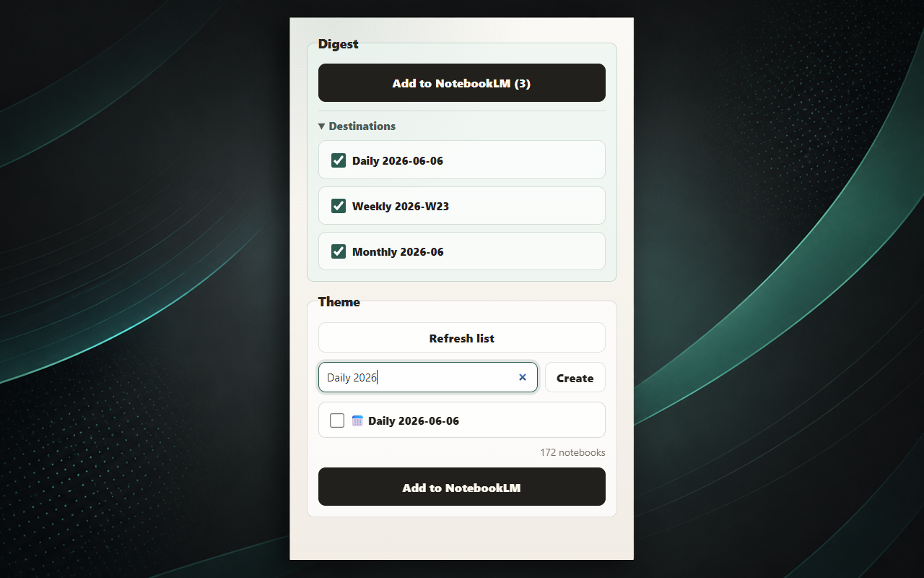Uncheck the Monthly 2026-06 destination
This screenshot has height=578, width=924.
coord(339,251)
